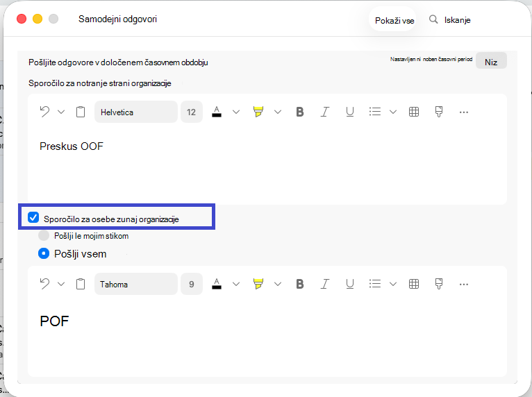Expand font color arrow in Tahoma toolbar
This screenshot has width=532, height=397.
coord(236,284)
